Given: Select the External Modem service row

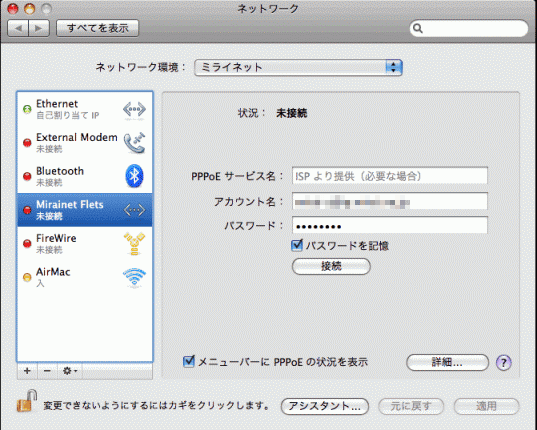Looking at the screenshot, I should (x=85, y=143).
